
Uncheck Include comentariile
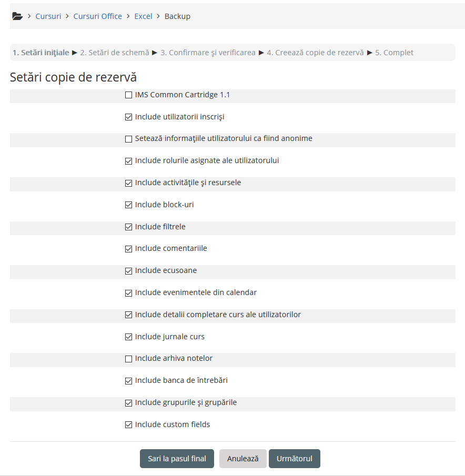coord(128,249)
